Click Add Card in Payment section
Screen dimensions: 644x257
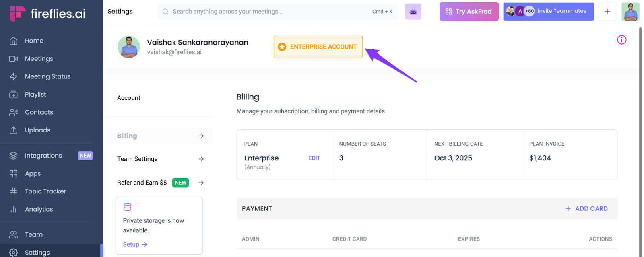(x=586, y=209)
